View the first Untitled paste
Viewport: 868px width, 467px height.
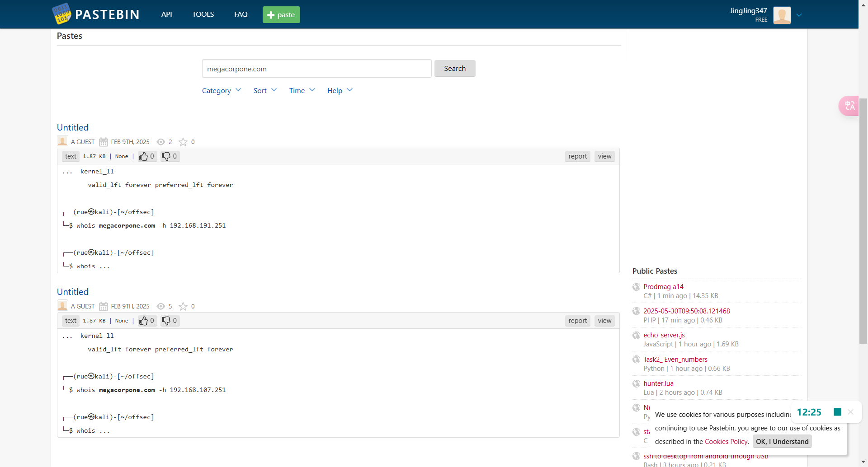[x=604, y=156]
